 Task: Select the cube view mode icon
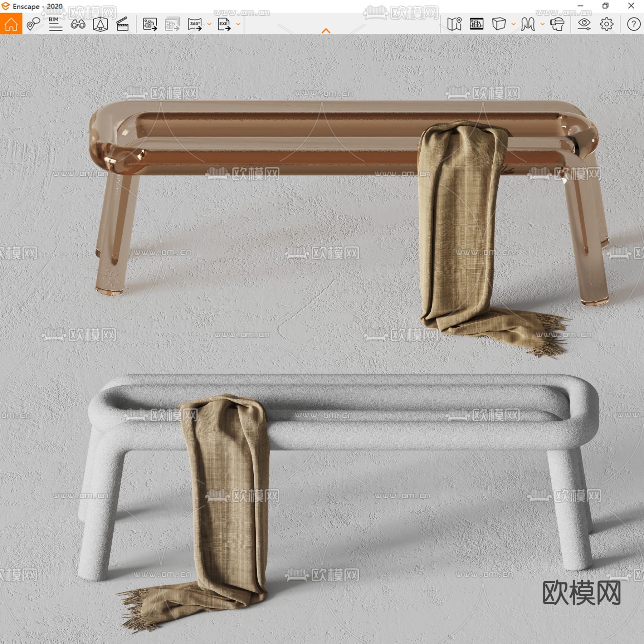pyautogui.click(x=499, y=24)
